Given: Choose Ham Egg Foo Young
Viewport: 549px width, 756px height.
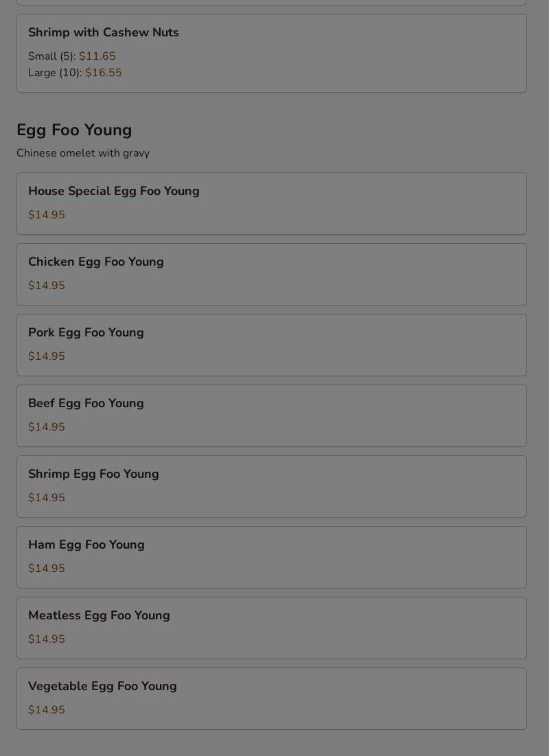Looking at the screenshot, I should (86, 545).
